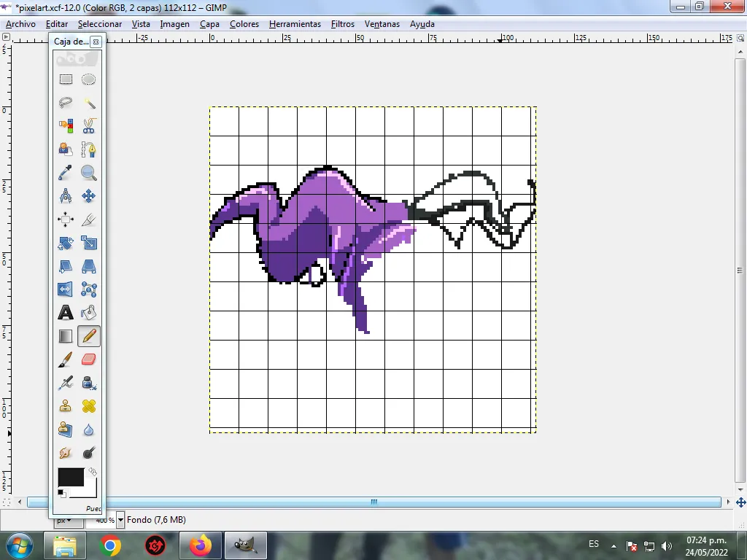
Task: Expand the zoom percentage dropdown arrow
Action: [x=120, y=520]
